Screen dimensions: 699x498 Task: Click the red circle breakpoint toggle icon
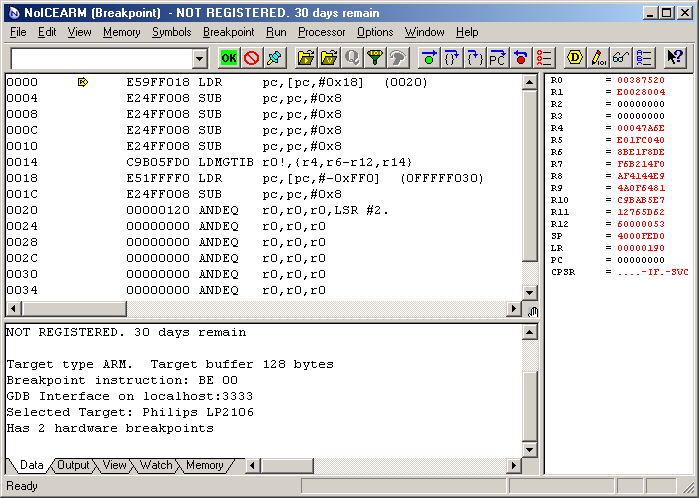tap(520, 58)
